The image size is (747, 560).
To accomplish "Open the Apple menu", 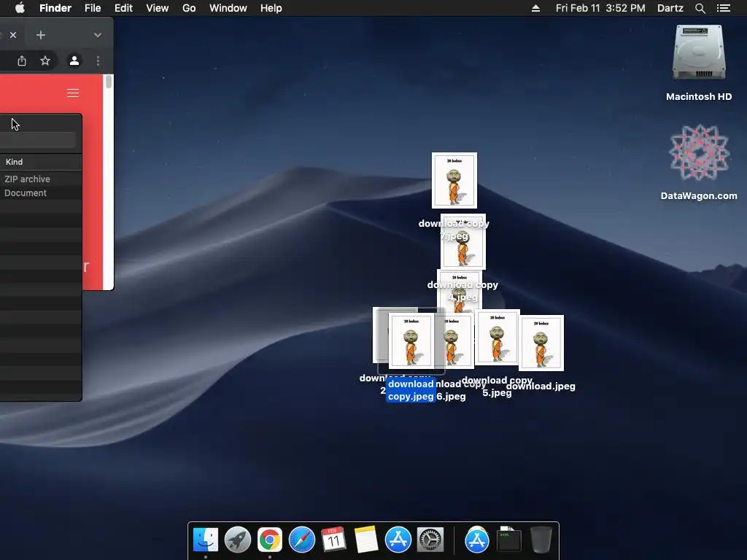I will pyautogui.click(x=20, y=8).
